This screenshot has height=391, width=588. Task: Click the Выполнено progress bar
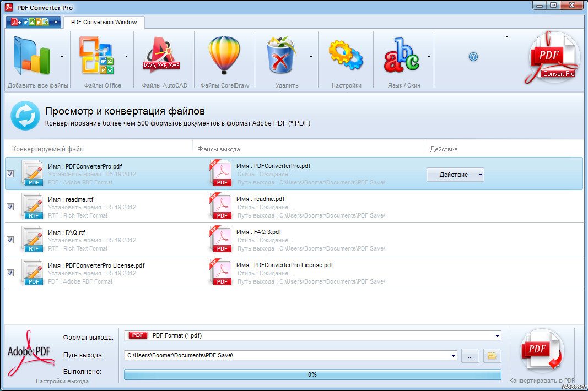pos(312,374)
